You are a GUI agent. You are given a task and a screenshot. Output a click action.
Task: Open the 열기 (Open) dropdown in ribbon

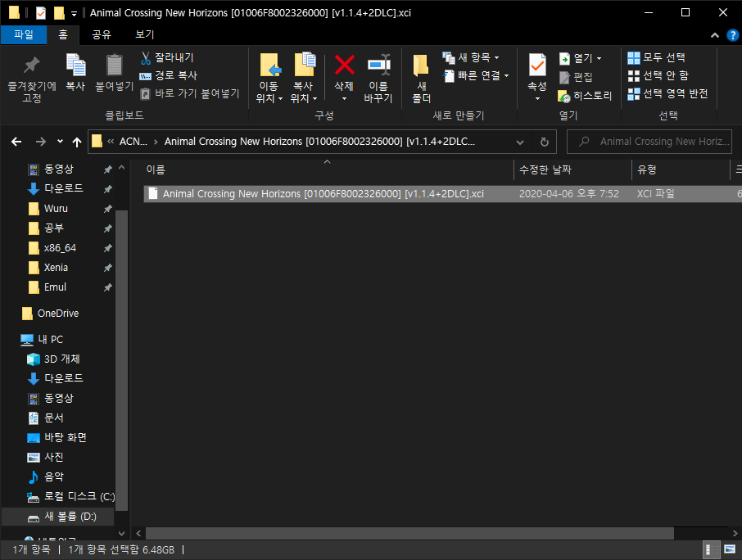coord(580,58)
